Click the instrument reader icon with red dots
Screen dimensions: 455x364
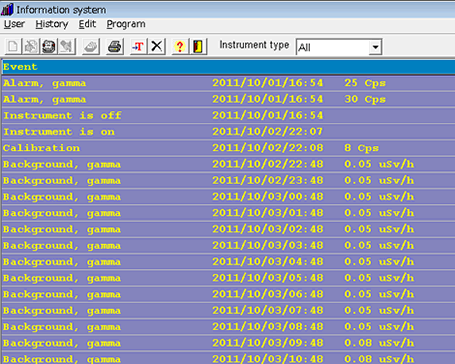[49, 46]
